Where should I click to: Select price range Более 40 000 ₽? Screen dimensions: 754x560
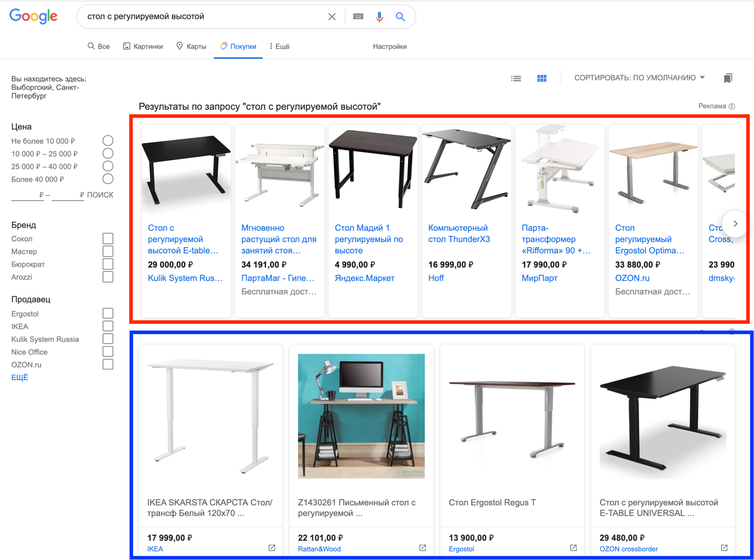108,179
